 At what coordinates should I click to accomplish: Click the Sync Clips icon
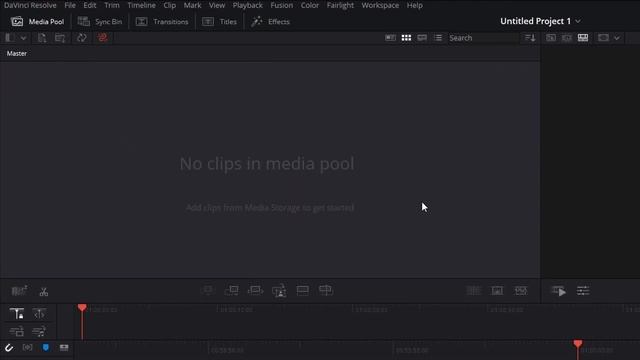tap(82, 38)
